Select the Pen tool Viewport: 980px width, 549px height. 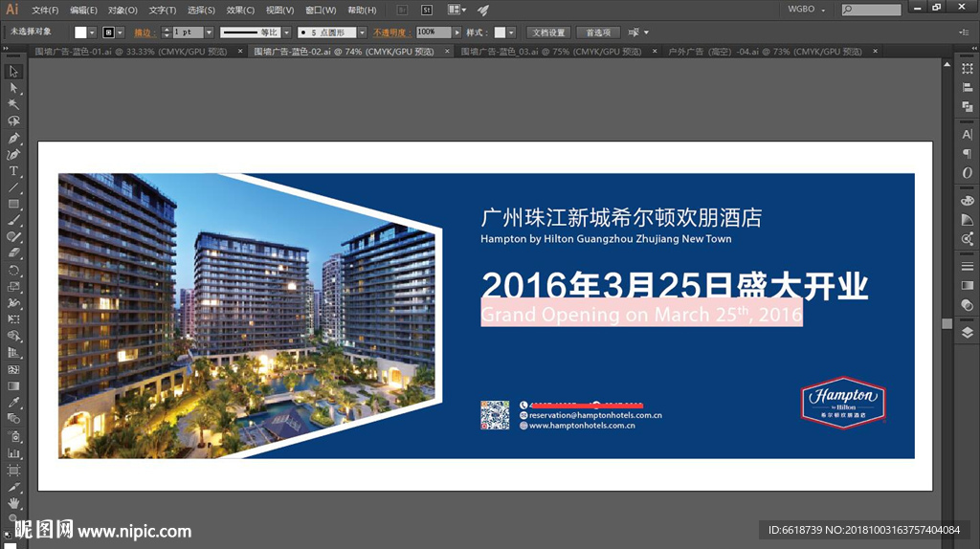click(13, 138)
